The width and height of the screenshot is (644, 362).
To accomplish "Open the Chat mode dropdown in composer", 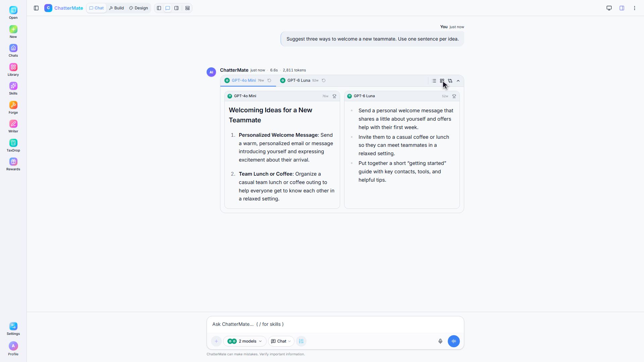I will [x=281, y=341].
